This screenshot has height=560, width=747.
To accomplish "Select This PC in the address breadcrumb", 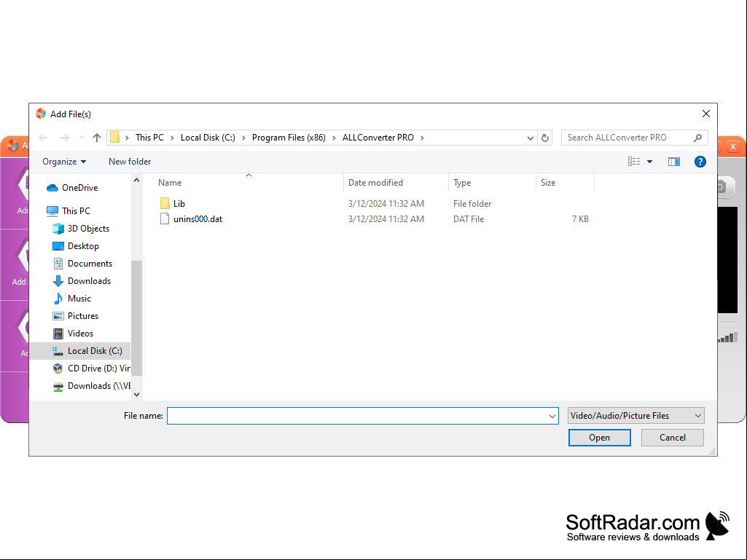I will point(149,138).
